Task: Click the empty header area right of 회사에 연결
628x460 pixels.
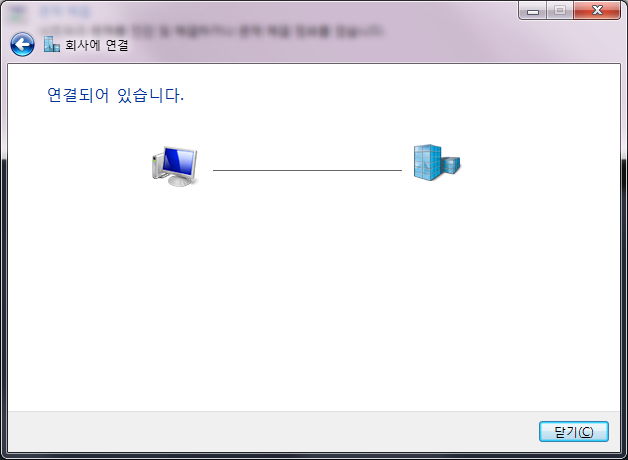Action: 372,46
